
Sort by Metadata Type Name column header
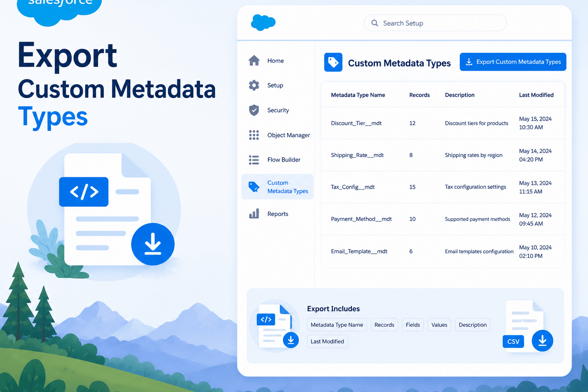point(358,95)
